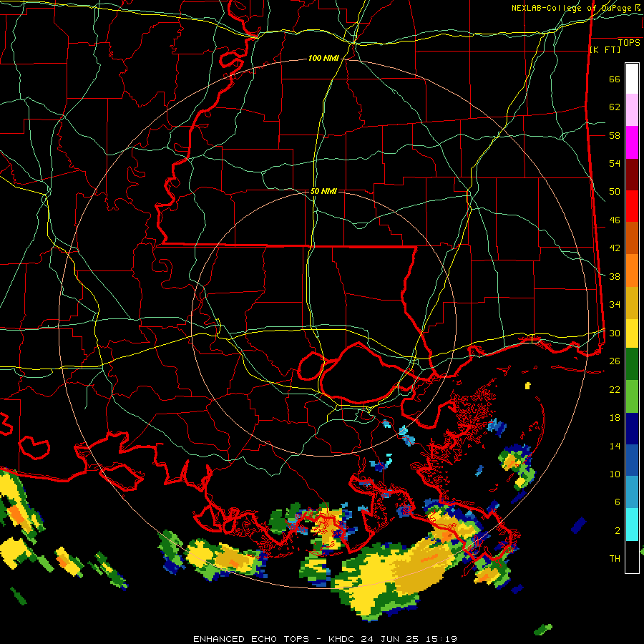Click the bright yellow legend swatch
644x644 pixels.
point(632,333)
